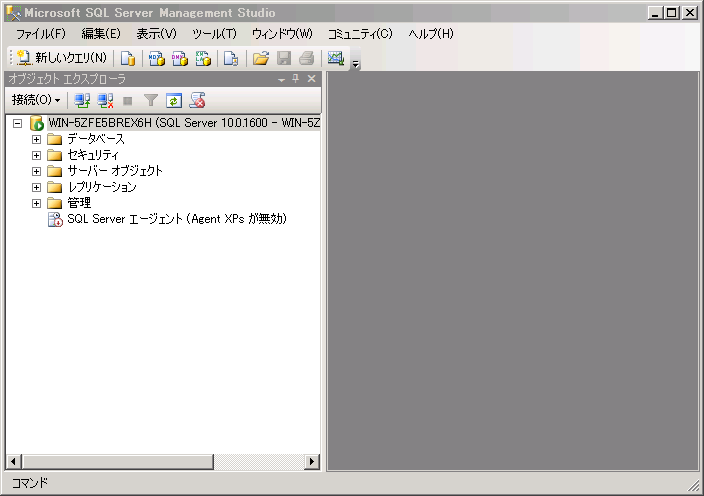
Task: Click the コマンド status bar text
Action: [x=30, y=483]
